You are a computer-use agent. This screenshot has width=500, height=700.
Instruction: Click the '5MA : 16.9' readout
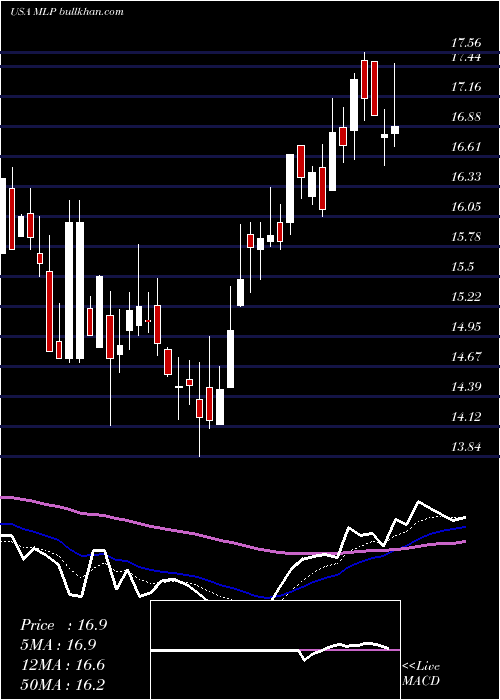point(58,645)
